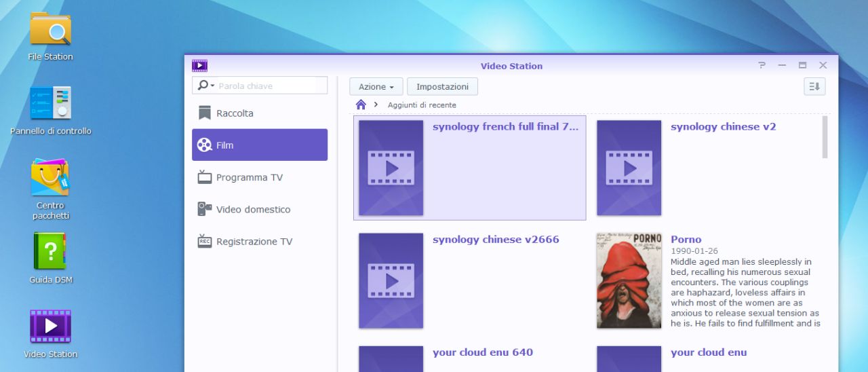Image resolution: width=868 pixels, height=372 pixels.
Task: Switch to Video domestico category
Action: coord(260,209)
